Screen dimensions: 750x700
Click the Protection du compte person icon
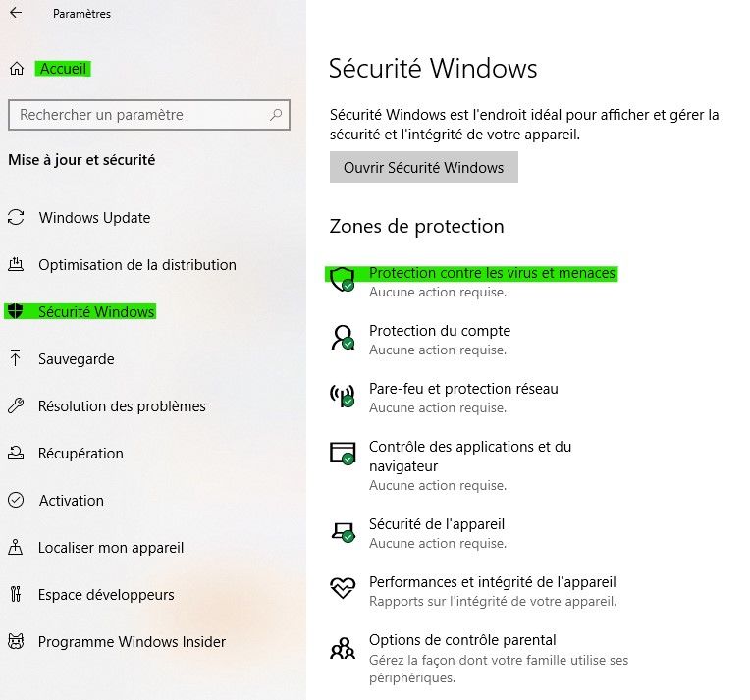click(342, 338)
